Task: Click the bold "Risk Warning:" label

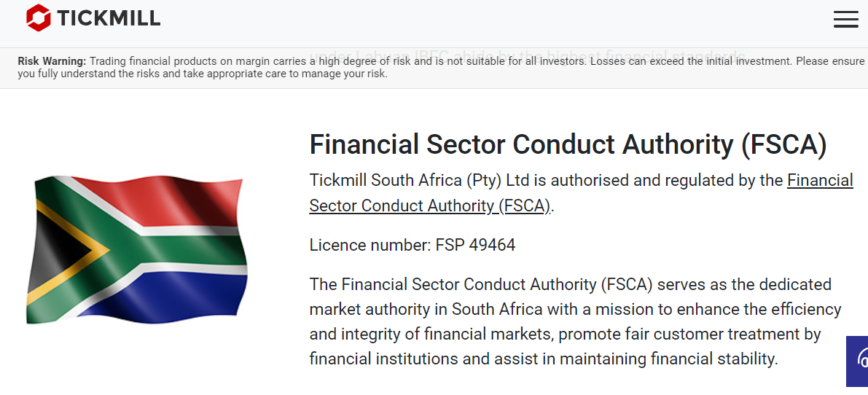Action: pos(52,61)
